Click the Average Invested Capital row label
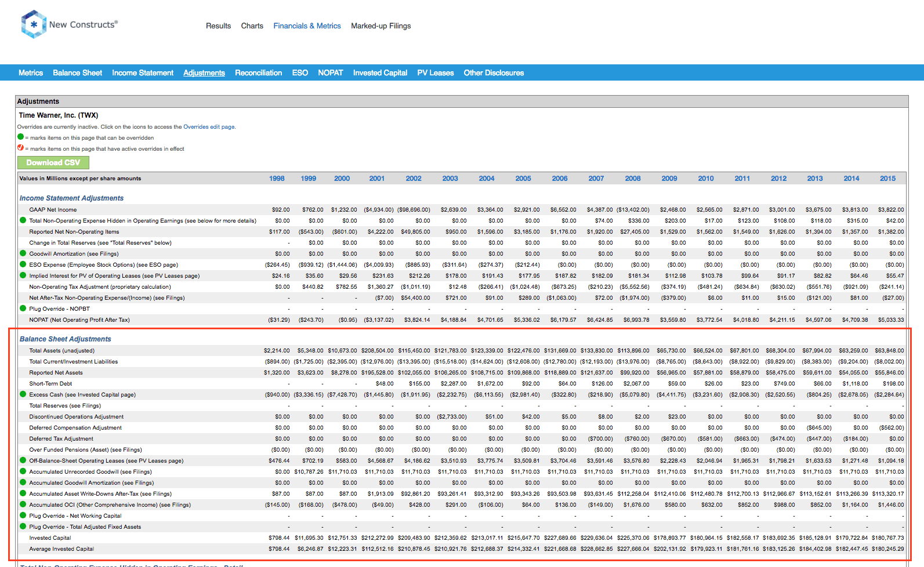 pos(61,549)
